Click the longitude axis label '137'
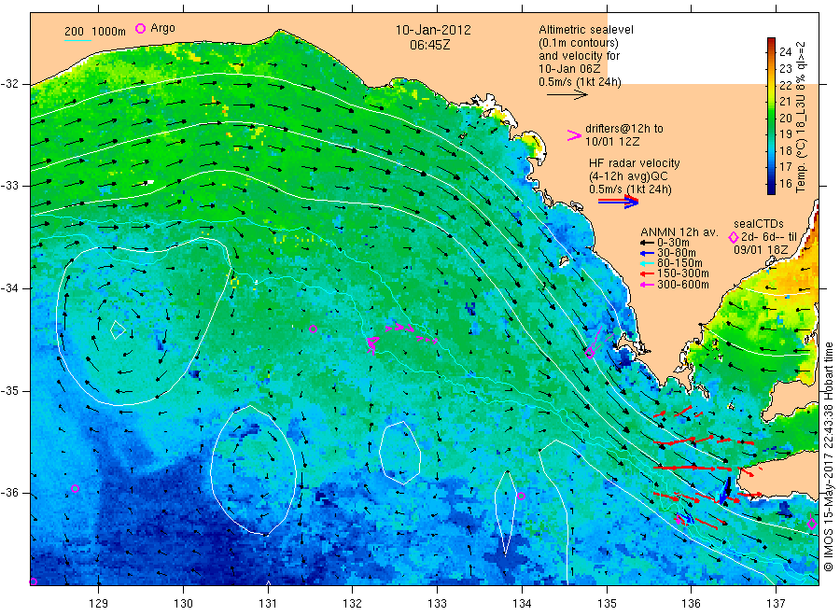Viewport: 840px width, 616px height. point(776,604)
